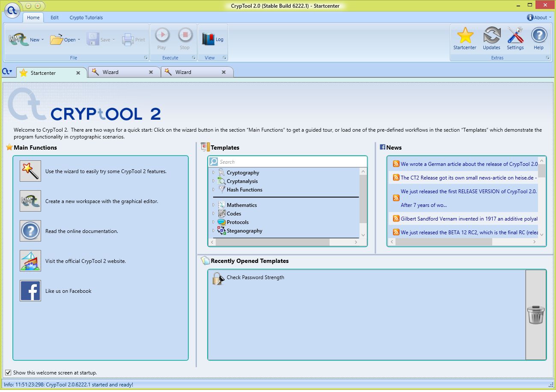The height and width of the screenshot is (392, 556).
Task: Click the Templates search field
Action: 288,162
